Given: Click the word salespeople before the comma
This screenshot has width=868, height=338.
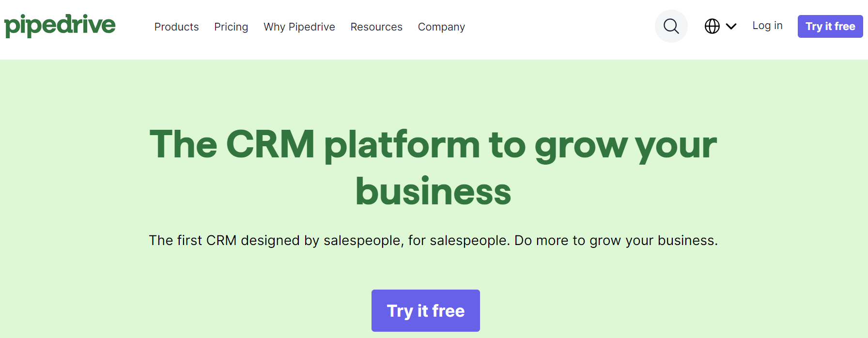Looking at the screenshot, I should pyautogui.click(x=363, y=241).
